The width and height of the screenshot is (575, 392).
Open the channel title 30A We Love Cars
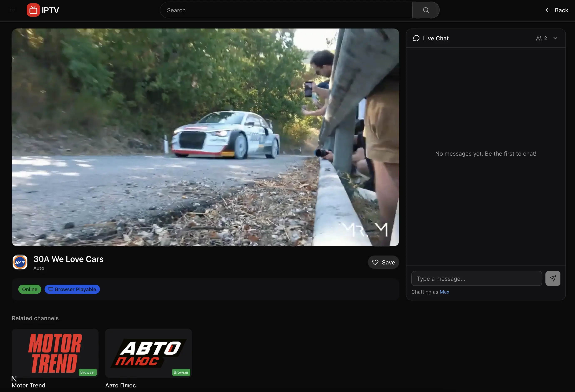[68, 259]
